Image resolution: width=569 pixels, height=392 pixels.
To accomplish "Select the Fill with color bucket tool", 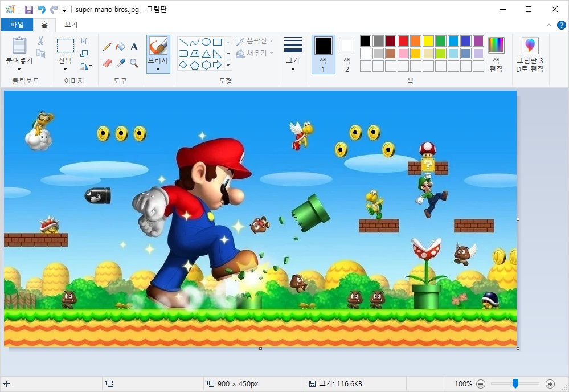I will (121, 47).
